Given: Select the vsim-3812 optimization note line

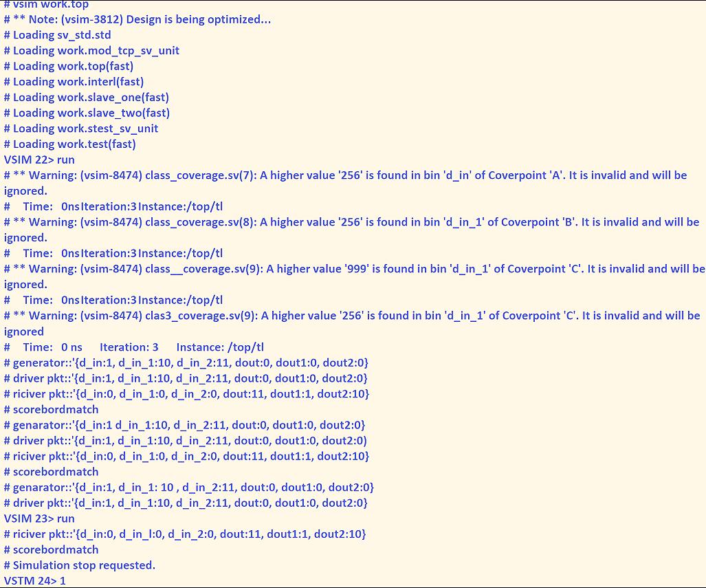Looking at the screenshot, I should (x=137, y=19).
